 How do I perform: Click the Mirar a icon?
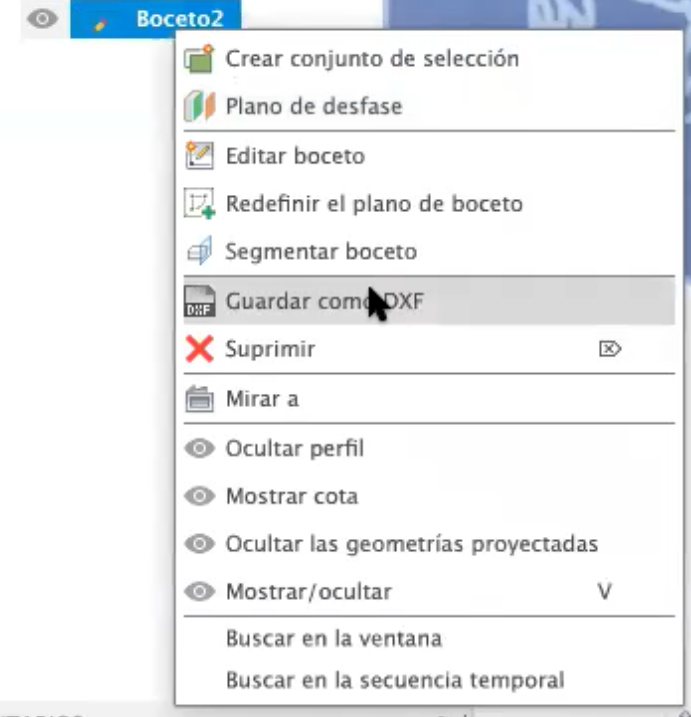tap(200, 399)
